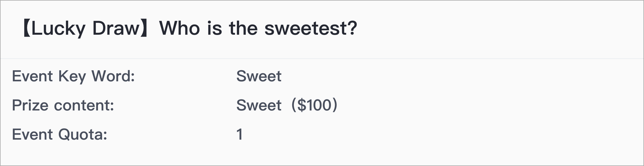Click the word 'content:' in the label
Screen dimensions: 644x166
[84, 105]
